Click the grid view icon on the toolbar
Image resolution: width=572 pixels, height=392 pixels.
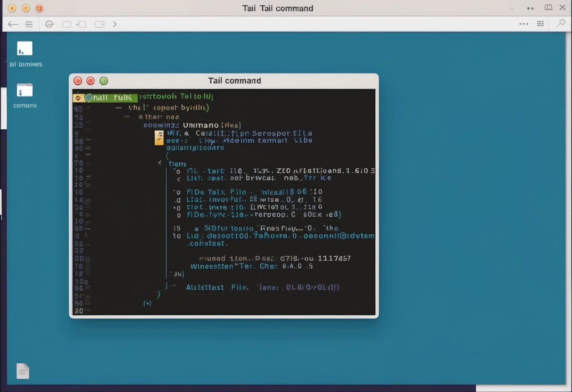click(x=540, y=23)
